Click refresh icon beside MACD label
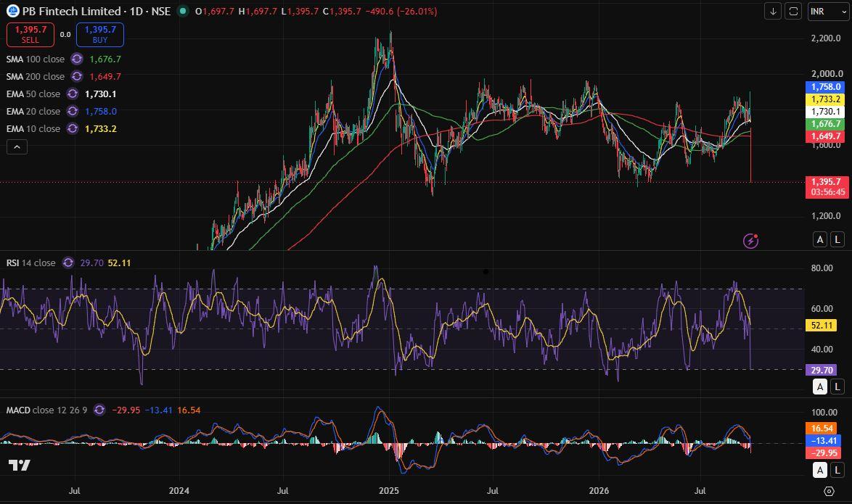This screenshot has width=852, height=504. [x=99, y=410]
